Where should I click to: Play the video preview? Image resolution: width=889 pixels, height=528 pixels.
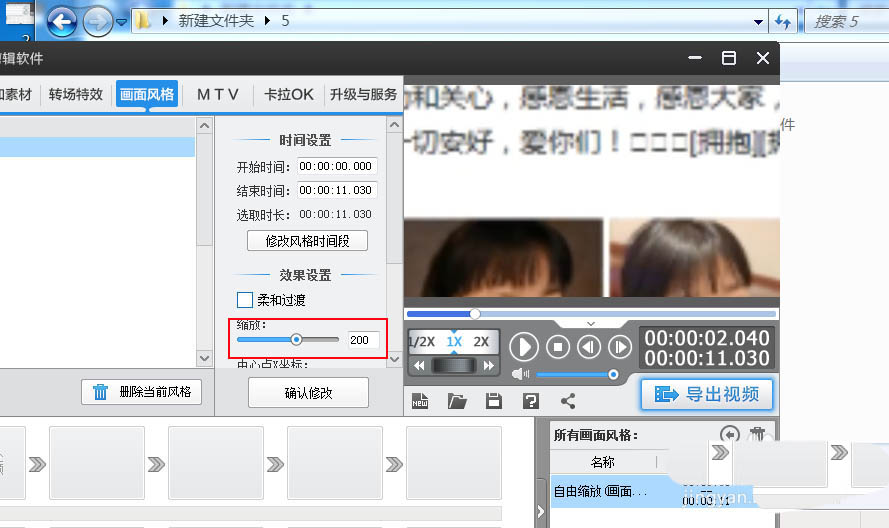pos(524,347)
